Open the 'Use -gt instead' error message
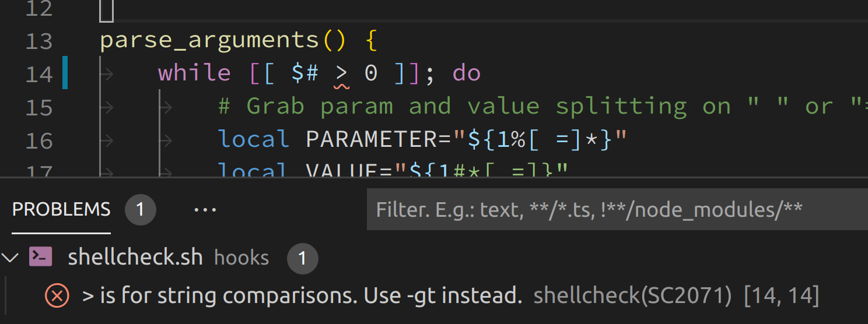The width and height of the screenshot is (868, 324). coord(302,297)
